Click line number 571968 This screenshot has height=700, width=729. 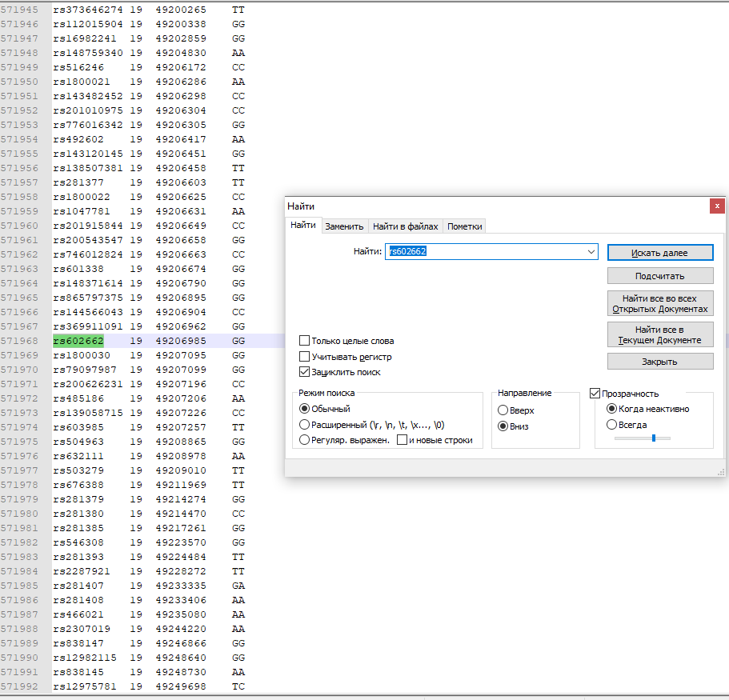19,341
